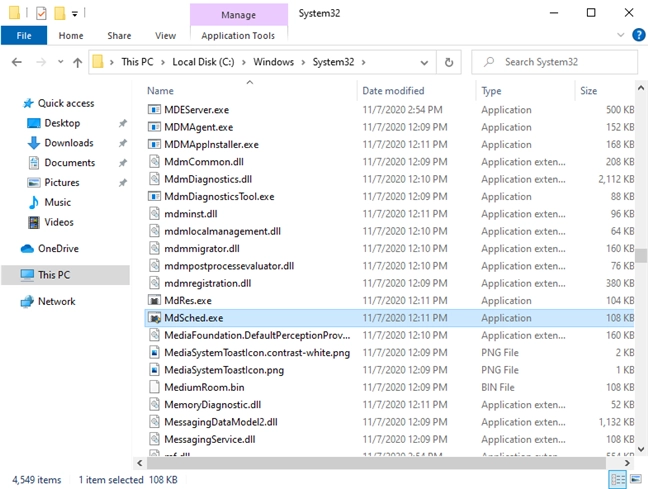Click the Quick access star icon
The height and width of the screenshot is (489, 648).
click(x=28, y=103)
